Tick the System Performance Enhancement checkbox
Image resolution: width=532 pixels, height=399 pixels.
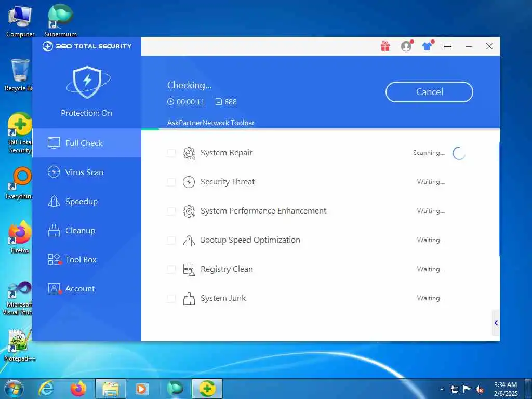pyautogui.click(x=171, y=211)
